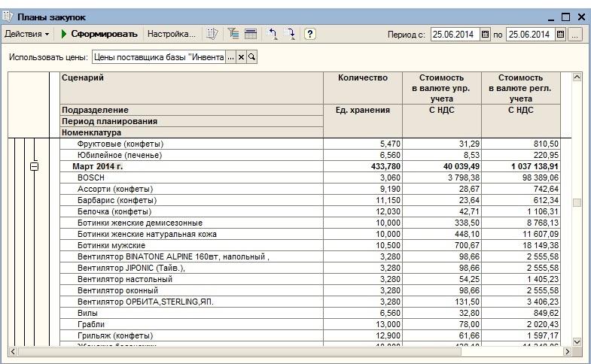Select Вентилятор BINATONE ALPINE row
The height and width of the screenshot is (364, 591).
click(309, 256)
